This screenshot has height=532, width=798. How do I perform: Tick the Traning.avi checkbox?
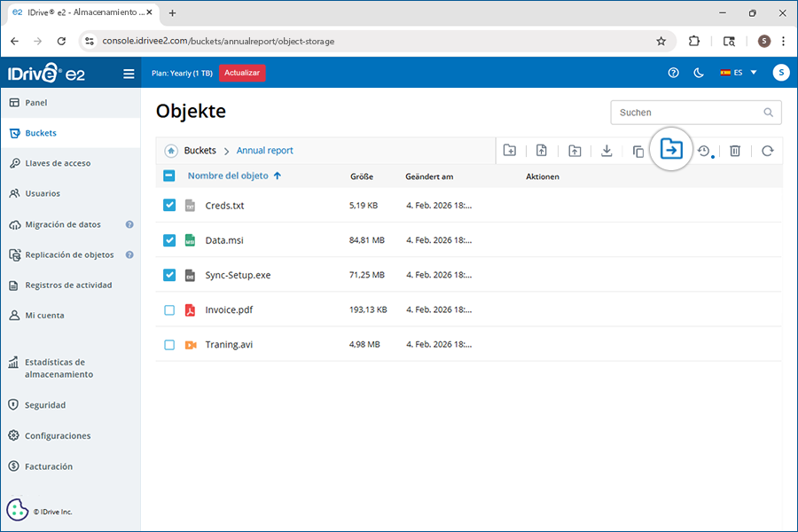click(x=169, y=345)
